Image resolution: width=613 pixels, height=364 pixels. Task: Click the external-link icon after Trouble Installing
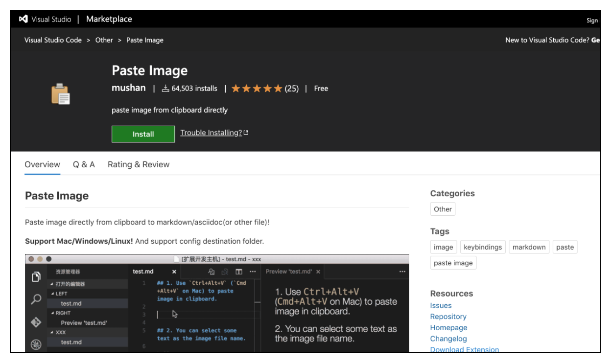[x=246, y=133]
